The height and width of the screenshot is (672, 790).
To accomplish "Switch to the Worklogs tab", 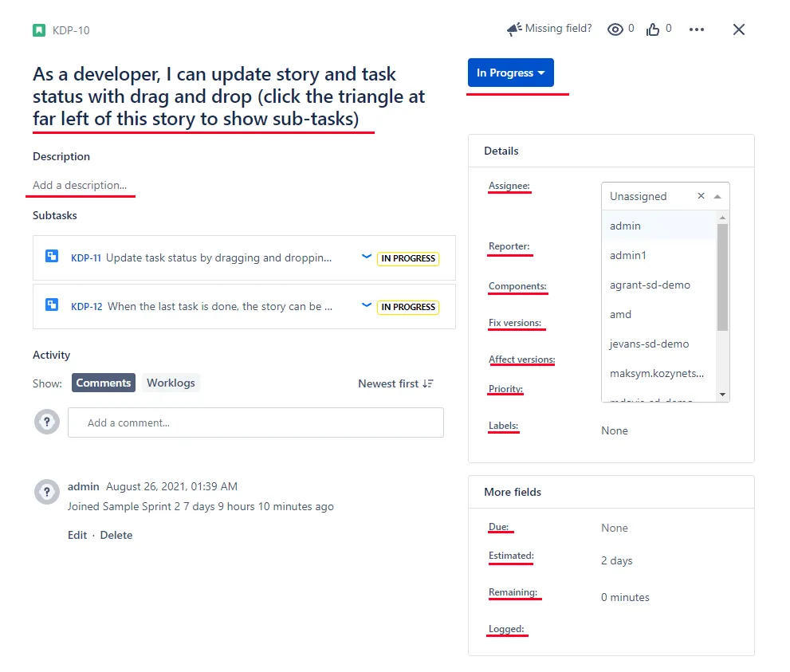I will pos(171,383).
